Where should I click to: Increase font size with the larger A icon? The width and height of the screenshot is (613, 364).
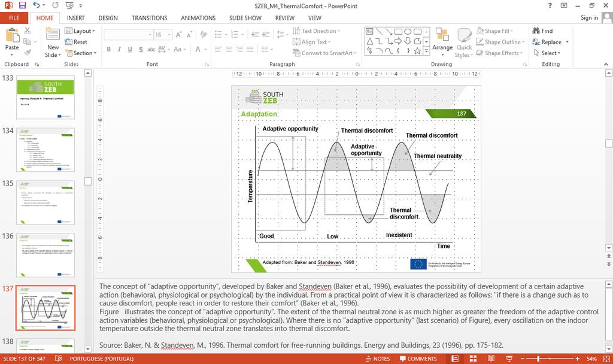click(x=178, y=35)
